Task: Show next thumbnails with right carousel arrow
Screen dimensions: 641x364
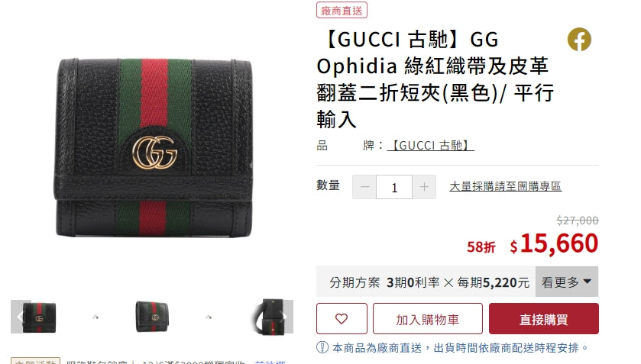Action: coord(286,317)
